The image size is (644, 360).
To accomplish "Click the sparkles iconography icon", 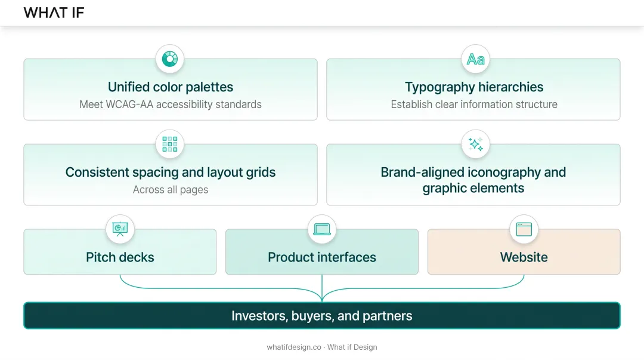I will click(x=475, y=144).
